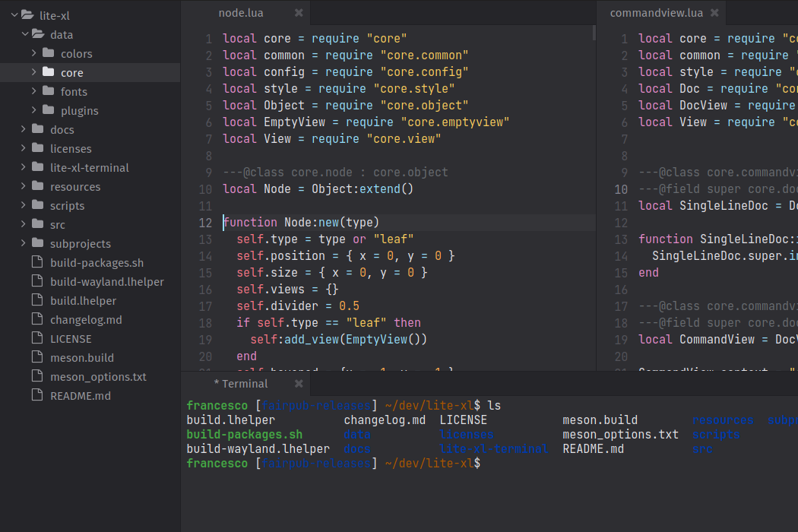Click the build-packages.sh file icon
This screenshot has width=798, height=532.
pos(37,262)
